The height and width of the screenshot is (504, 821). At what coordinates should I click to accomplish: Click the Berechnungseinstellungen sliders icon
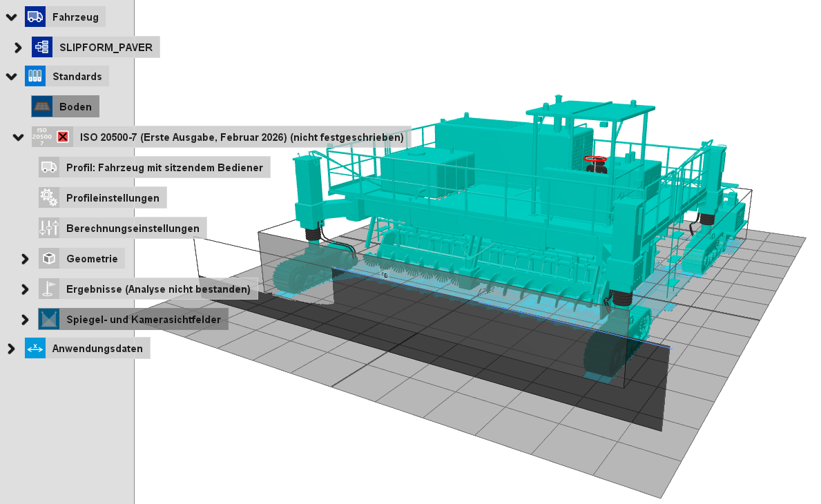click(49, 229)
